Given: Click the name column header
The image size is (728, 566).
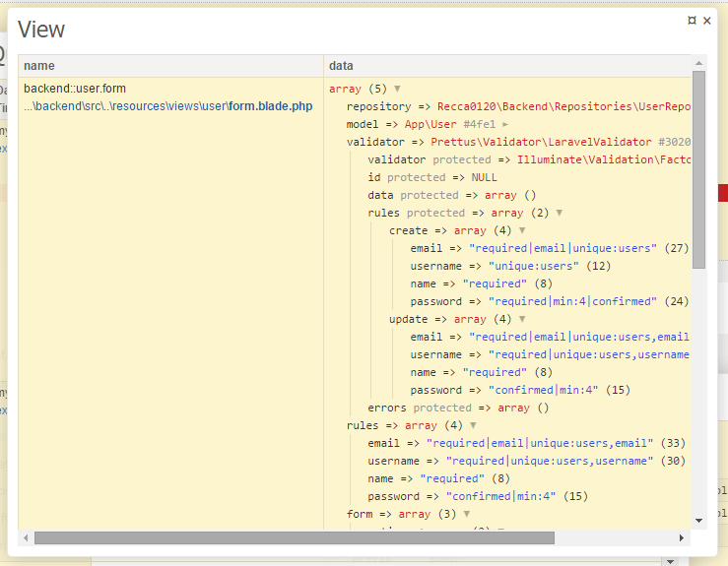Looking at the screenshot, I should [170, 66].
